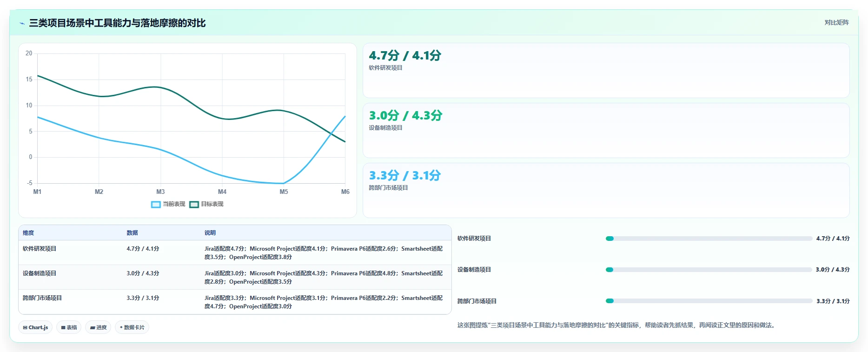The width and height of the screenshot is (868, 352).
Task: Click the y-axis label 15
Action: [29, 80]
